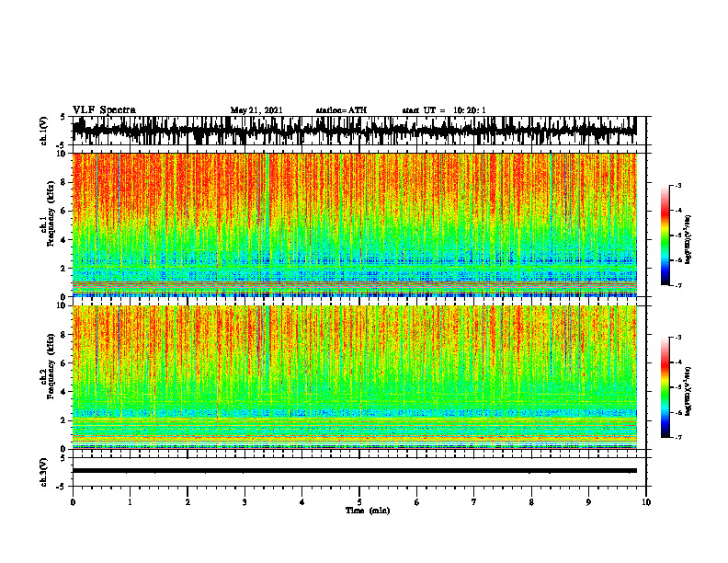Click the "10" tick ending the Time axis
This screenshot has height=563, width=728.
[x=646, y=502]
